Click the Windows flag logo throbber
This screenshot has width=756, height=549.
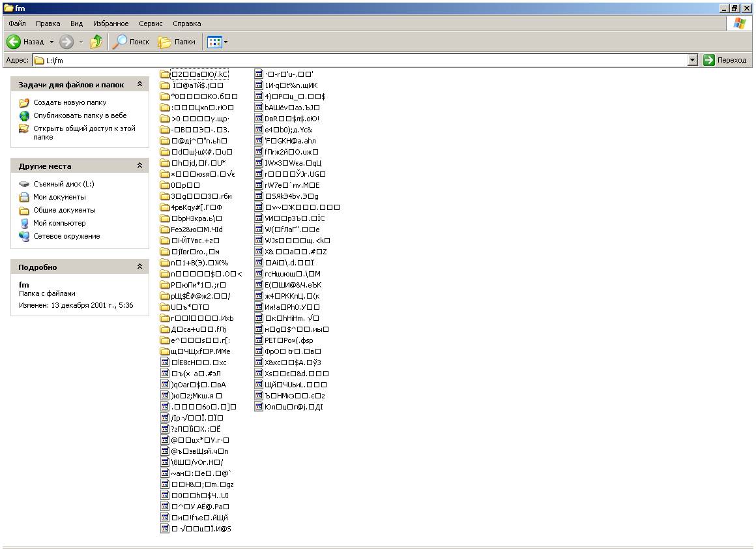[x=739, y=23]
